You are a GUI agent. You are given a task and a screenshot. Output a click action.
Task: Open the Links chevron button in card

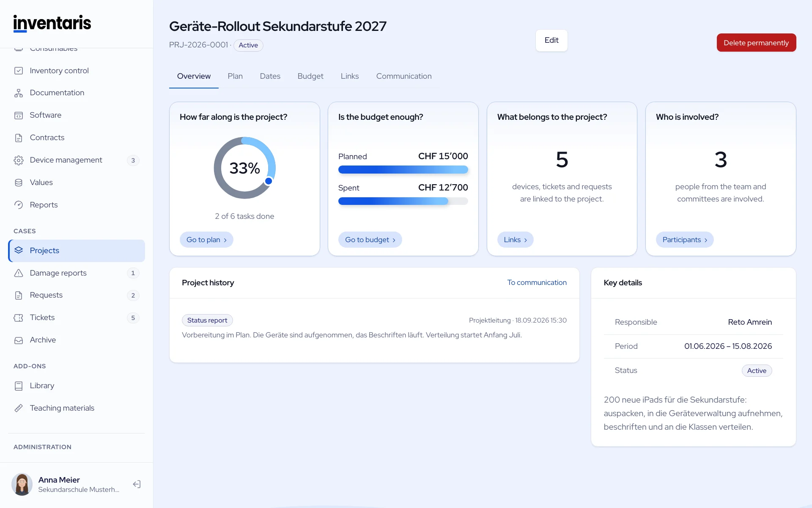click(x=515, y=240)
